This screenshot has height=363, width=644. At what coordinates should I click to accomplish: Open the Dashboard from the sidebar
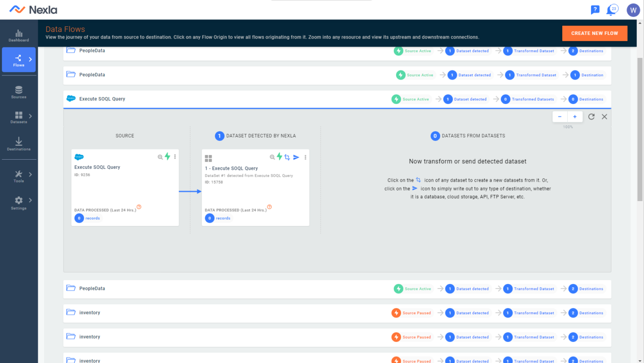click(18, 35)
